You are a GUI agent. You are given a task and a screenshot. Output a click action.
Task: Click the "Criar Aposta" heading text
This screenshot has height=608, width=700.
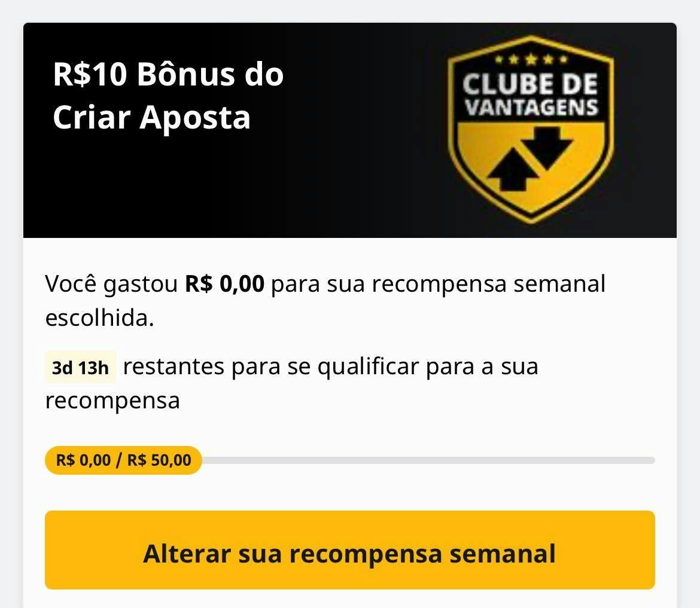click(151, 117)
